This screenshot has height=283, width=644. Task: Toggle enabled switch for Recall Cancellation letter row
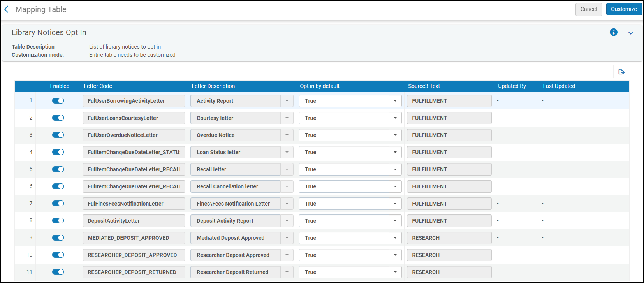tap(58, 186)
